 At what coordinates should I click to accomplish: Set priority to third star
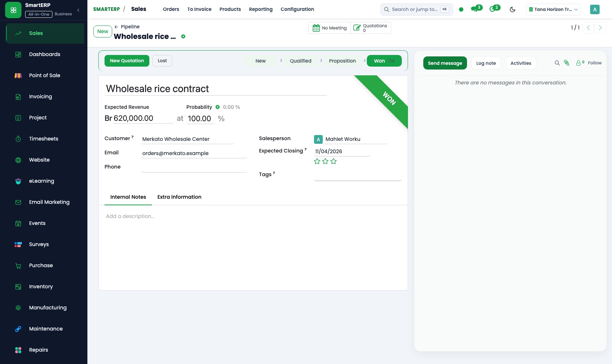334,161
